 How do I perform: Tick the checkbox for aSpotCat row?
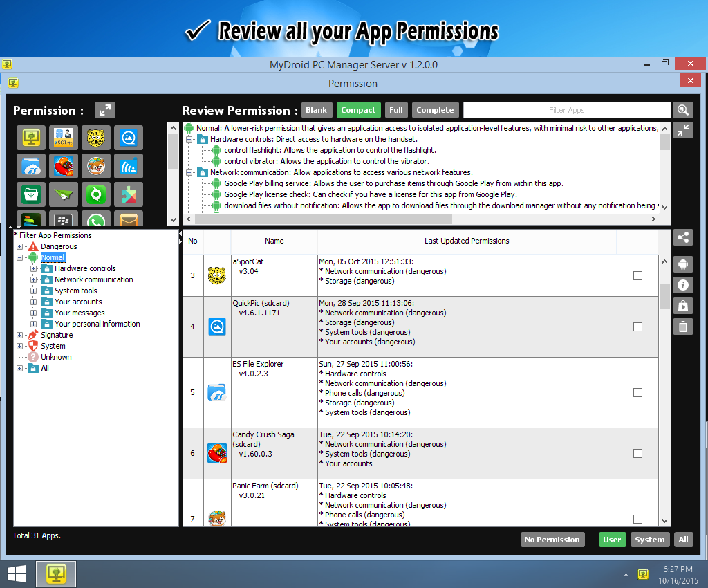(637, 275)
